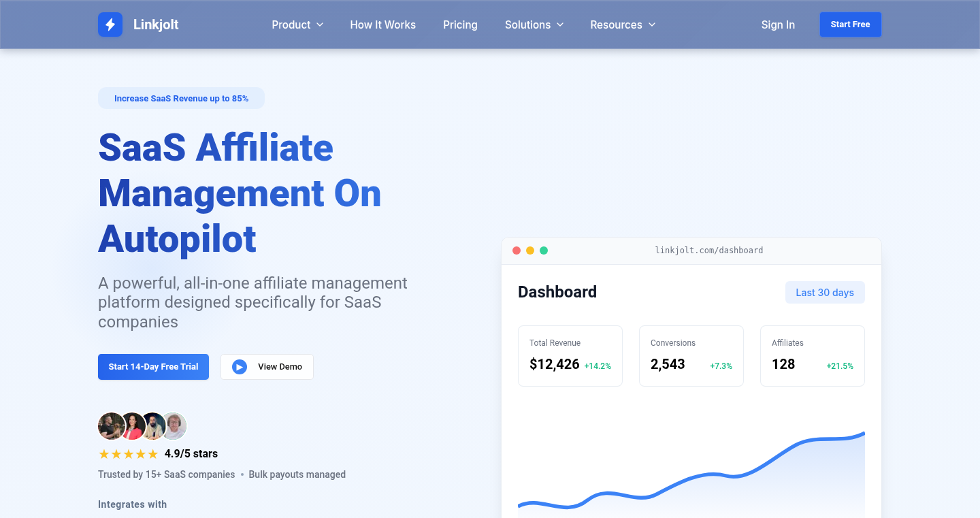Click the Integrates with label
The width and height of the screenshot is (980, 518).
(x=132, y=504)
